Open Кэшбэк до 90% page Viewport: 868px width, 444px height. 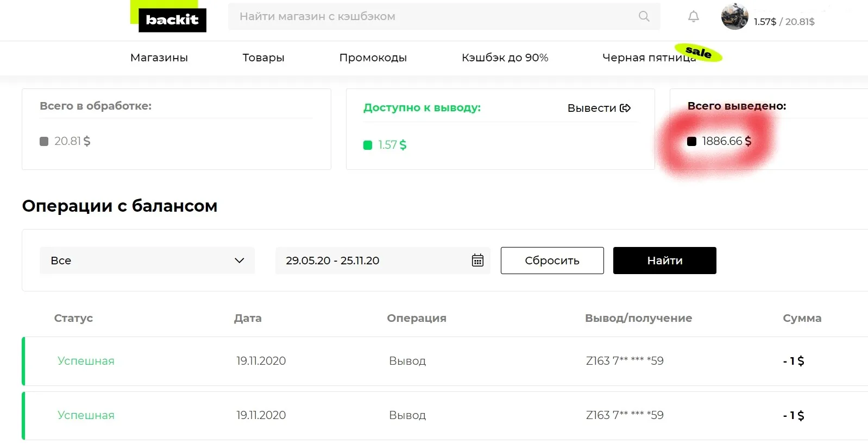coord(505,58)
